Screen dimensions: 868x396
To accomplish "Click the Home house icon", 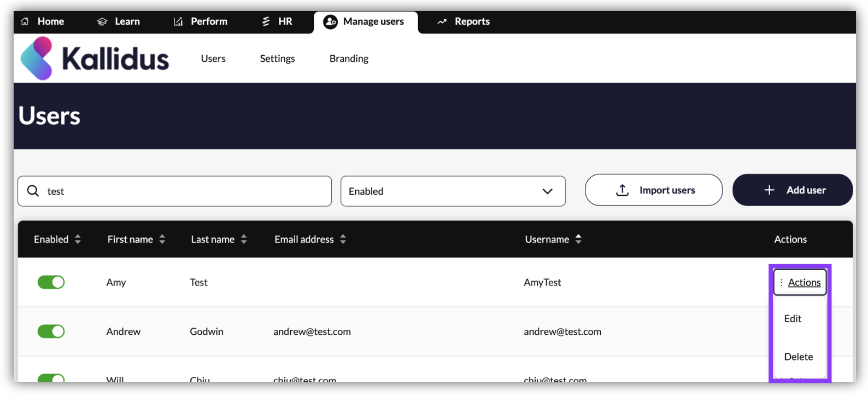I will click(25, 21).
